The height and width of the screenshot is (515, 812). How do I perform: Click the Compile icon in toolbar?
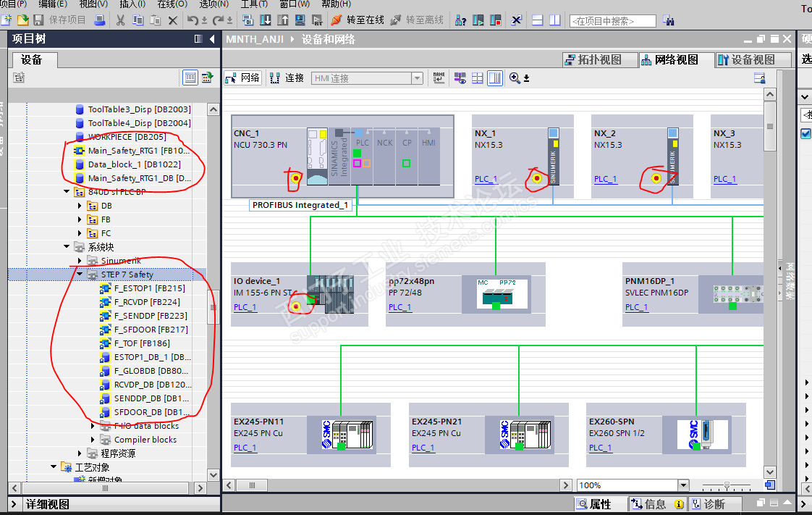point(248,20)
